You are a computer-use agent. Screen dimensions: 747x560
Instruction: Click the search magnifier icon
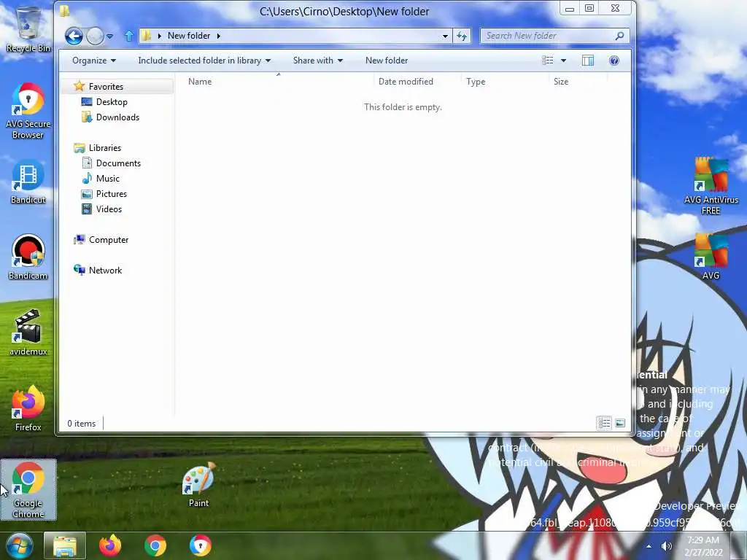620,36
